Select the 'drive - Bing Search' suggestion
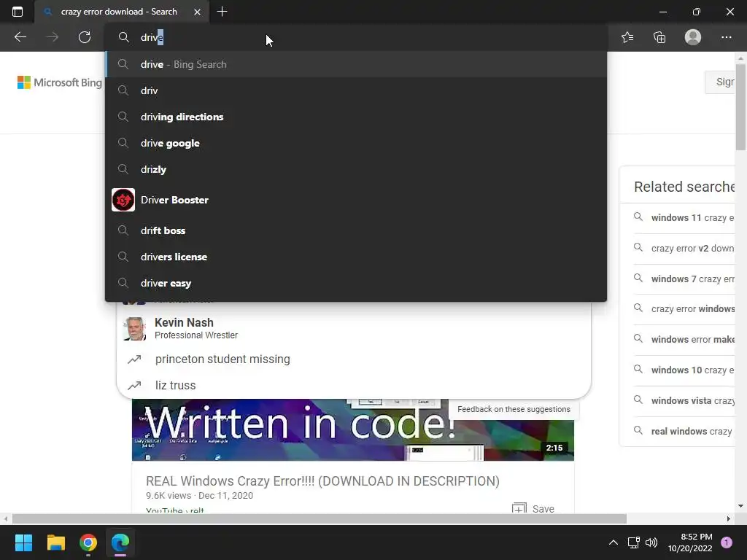 (356, 64)
